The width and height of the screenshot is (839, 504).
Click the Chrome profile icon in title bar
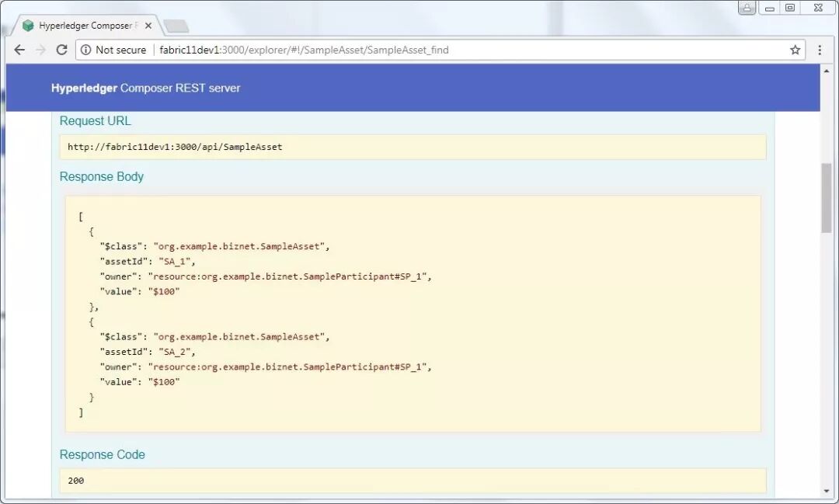coord(747,8)
